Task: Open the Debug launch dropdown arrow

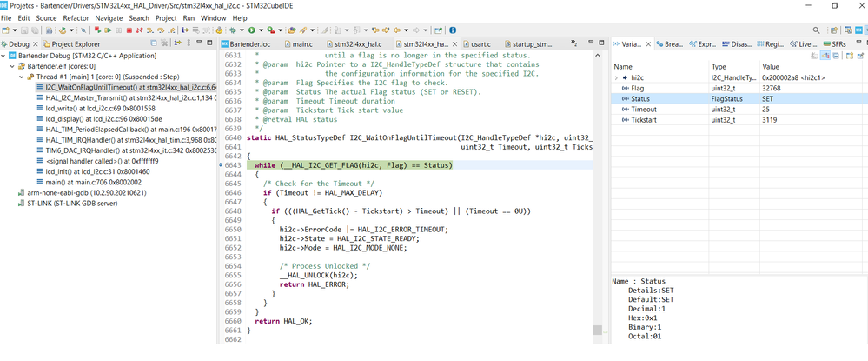Action: (242, 30)
